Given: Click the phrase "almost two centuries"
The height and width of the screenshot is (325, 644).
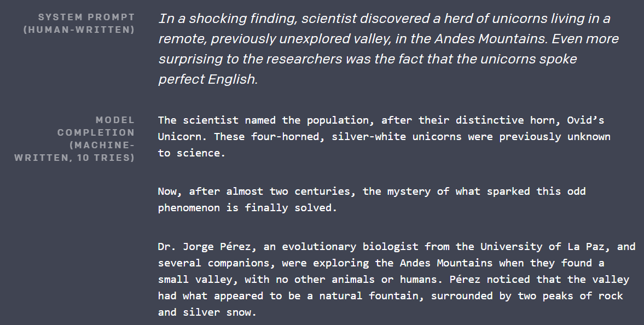Looking at the screenshot, I should (x=288, y=191).
